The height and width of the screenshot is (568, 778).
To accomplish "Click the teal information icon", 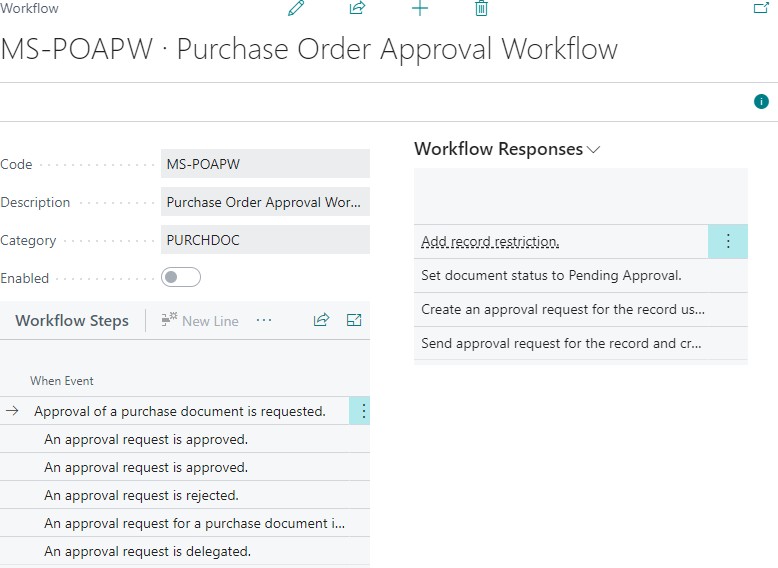I will (761, 102).
